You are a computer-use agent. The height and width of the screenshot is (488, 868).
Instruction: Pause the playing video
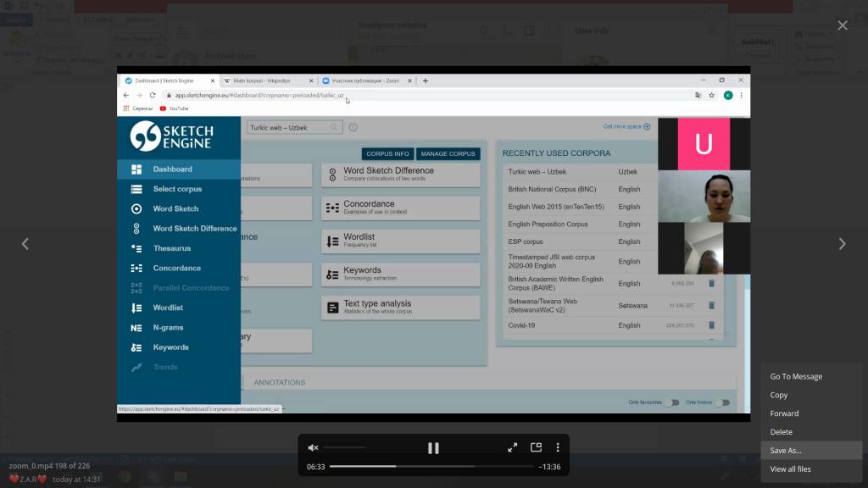coord(433,448)
